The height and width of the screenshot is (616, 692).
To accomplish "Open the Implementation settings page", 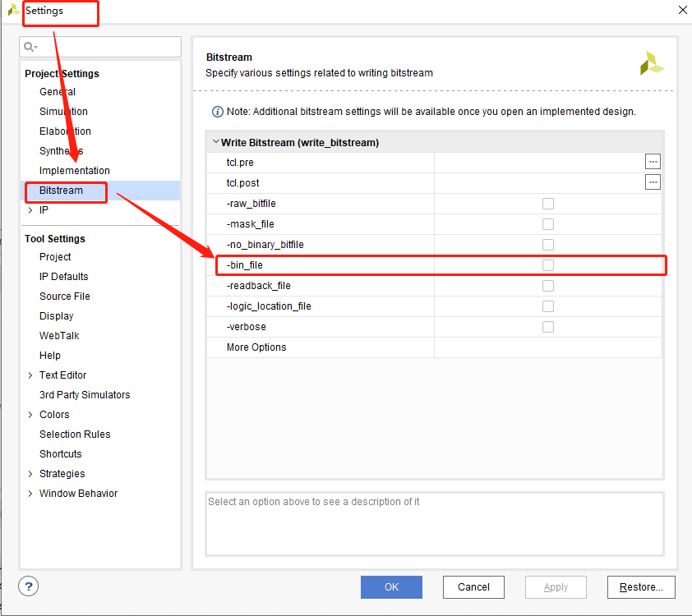I will [75, 171].
